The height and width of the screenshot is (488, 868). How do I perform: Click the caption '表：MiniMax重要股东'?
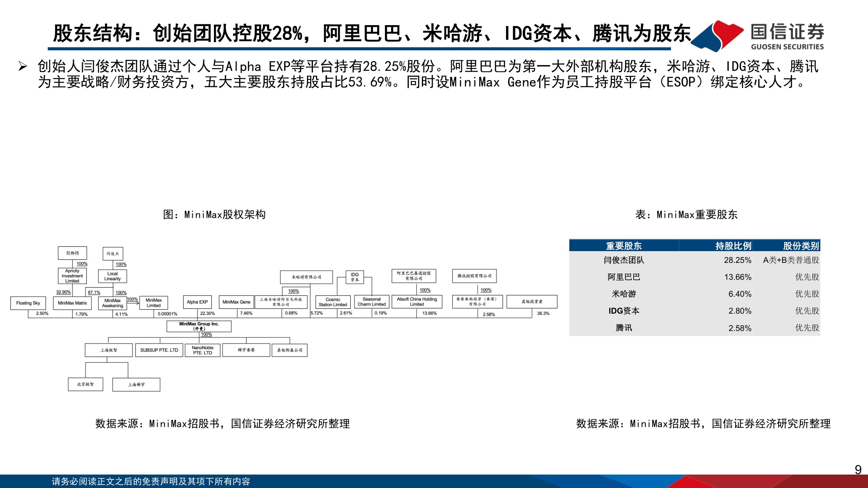(687, 215)
